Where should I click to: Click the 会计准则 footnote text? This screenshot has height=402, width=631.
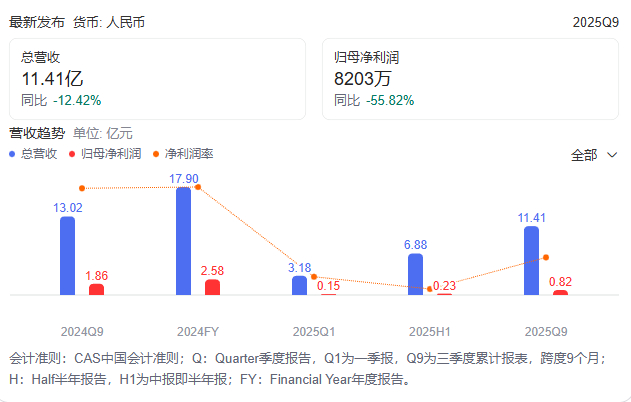coord(307,369)
